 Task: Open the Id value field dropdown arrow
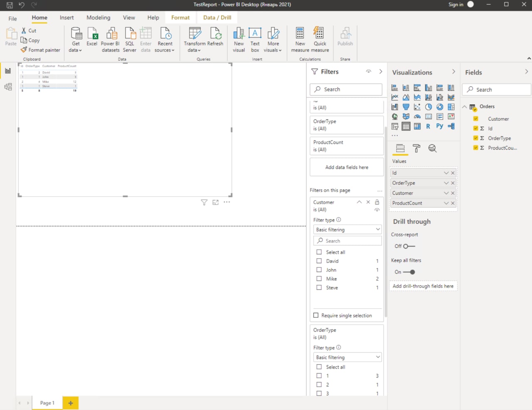tap(446, 173)
